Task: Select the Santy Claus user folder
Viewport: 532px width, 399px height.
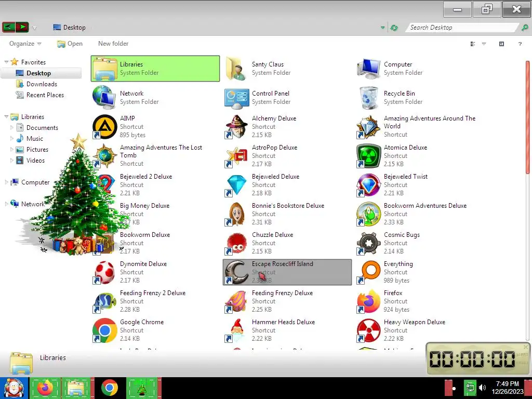Action: click(287, 69)
